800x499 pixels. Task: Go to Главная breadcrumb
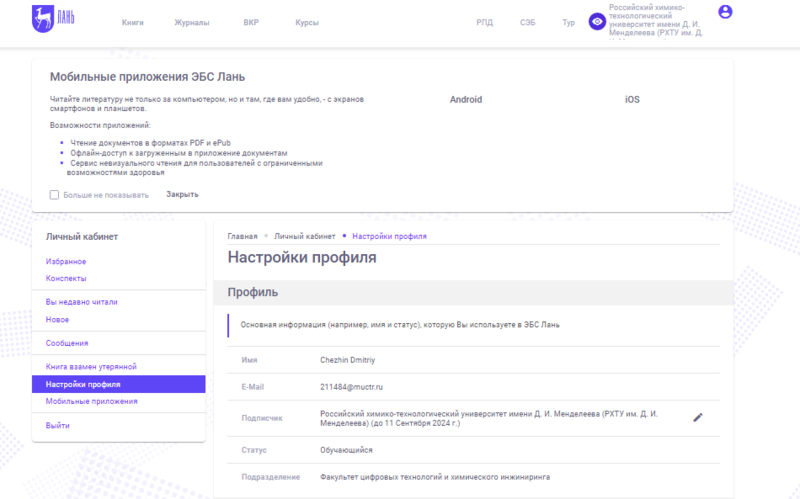[242, 236]
